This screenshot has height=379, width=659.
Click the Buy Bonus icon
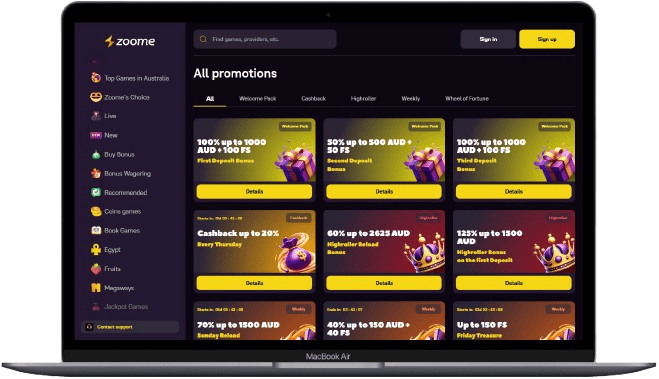[96, 154]
